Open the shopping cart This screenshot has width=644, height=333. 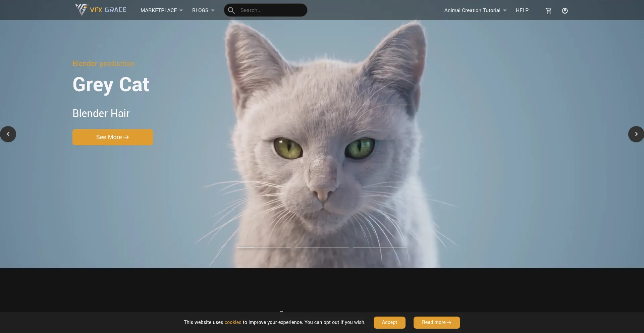(x=548, y=11)
